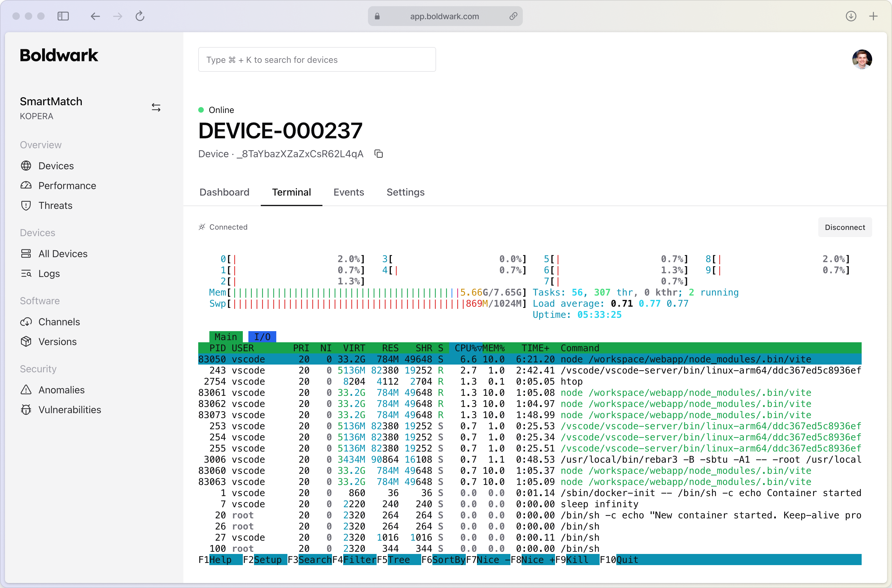Click the F2 Setup htop key
The width and height of the screenshot is (892, 588).
coord(265,560)
